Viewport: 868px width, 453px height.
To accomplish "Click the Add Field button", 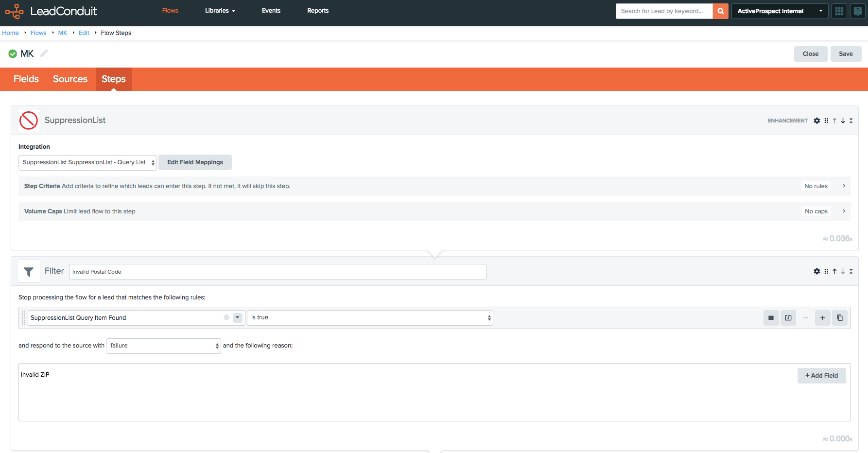I will pyautogui.click(x=822, y=376).
